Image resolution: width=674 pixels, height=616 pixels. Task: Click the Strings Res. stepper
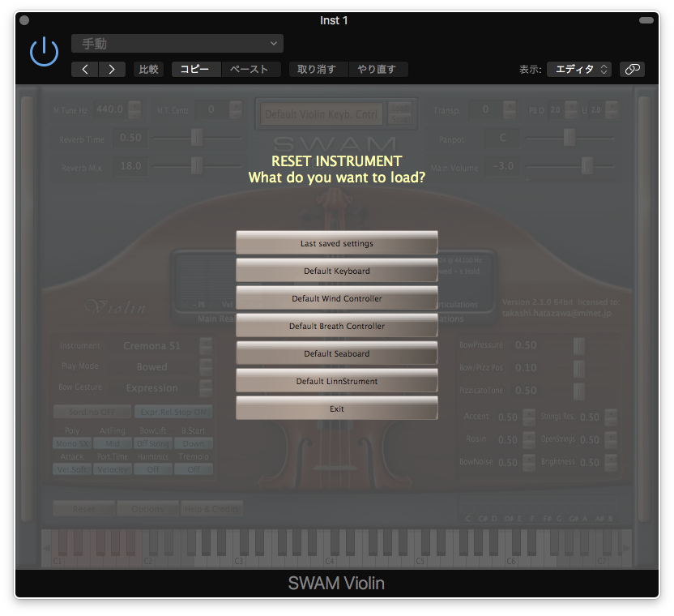pos(610,417)
